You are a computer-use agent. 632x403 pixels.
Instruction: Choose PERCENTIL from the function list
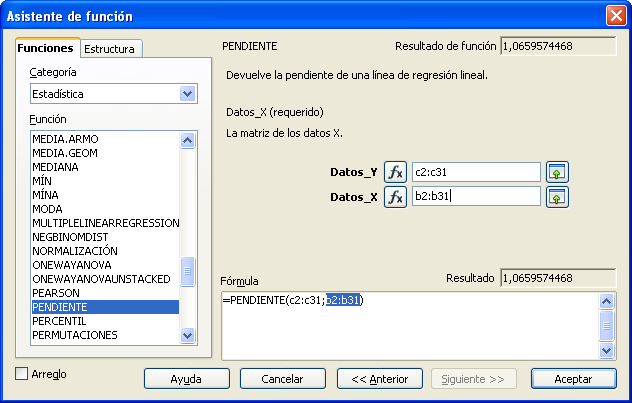[60, 321]
